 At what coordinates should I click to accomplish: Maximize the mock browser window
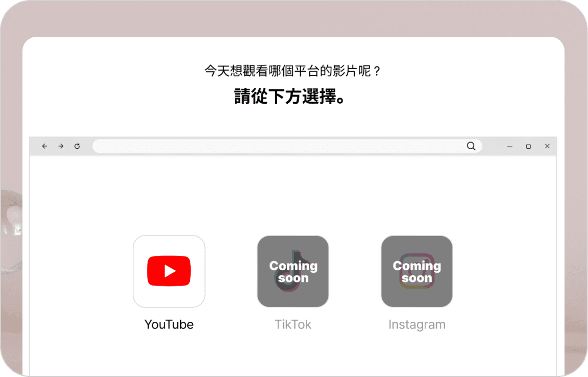(x=528, y=147)
